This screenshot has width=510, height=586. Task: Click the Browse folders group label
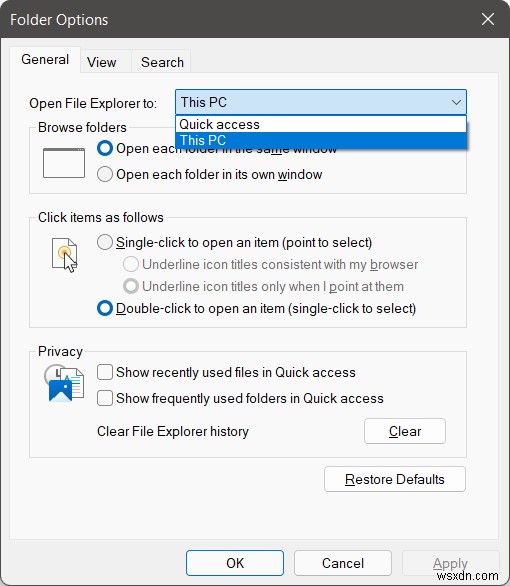(82, 127)
